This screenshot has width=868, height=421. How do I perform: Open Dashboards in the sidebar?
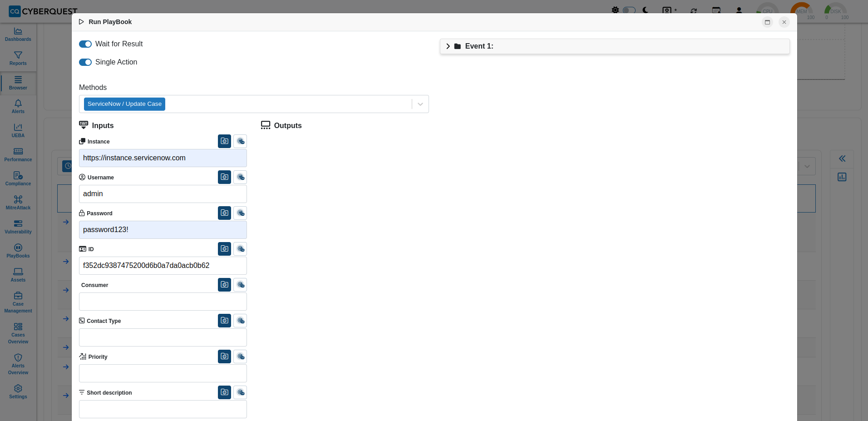coord(18,35)
